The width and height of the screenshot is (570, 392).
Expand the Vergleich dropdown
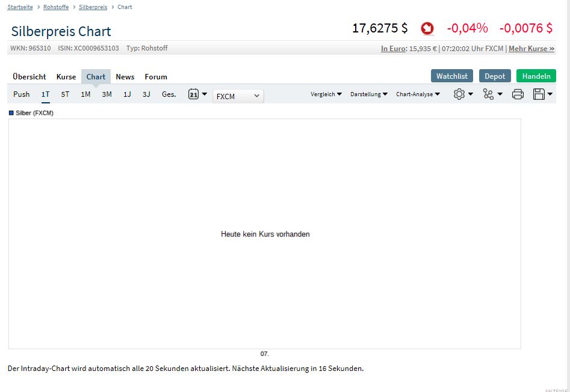click(x=326, y=94)
